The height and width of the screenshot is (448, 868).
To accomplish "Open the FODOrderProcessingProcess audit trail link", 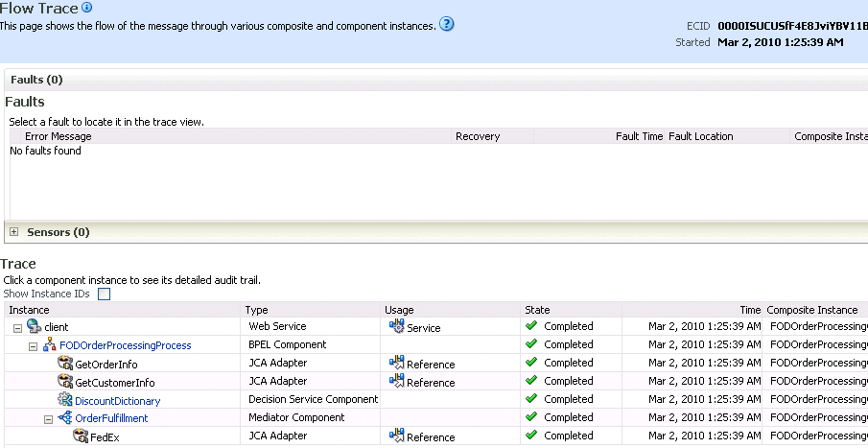I will pos(125,345).
